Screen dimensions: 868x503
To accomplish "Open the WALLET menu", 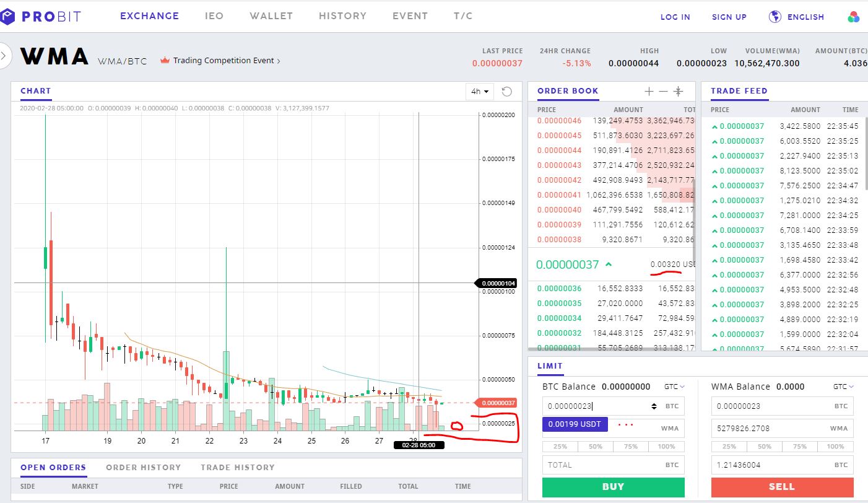I will 271,16.
